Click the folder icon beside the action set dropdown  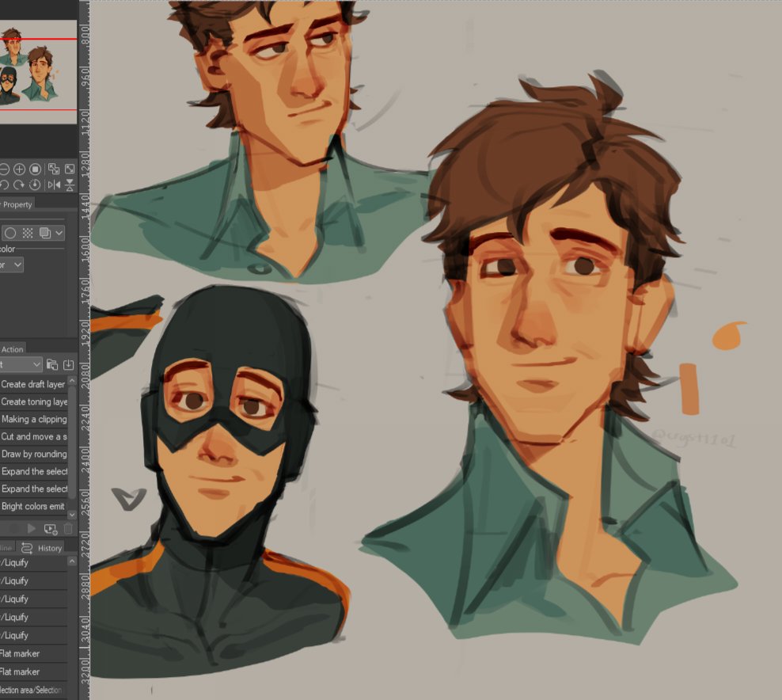(x=52, y=365)
